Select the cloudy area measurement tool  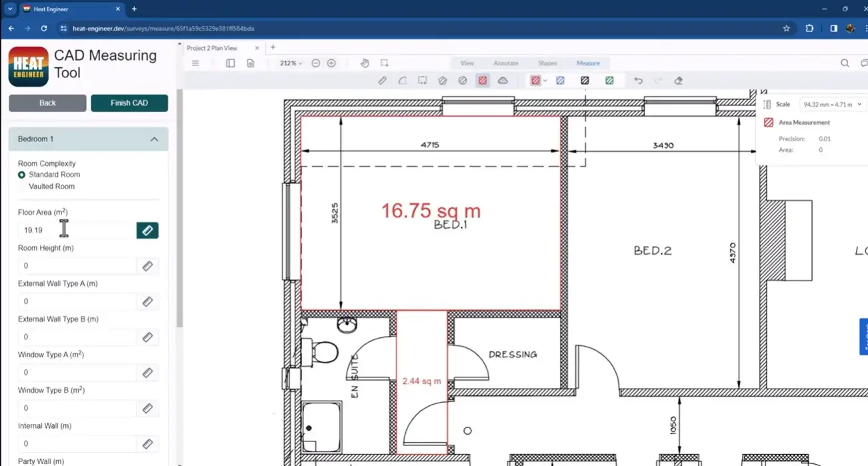503,81
